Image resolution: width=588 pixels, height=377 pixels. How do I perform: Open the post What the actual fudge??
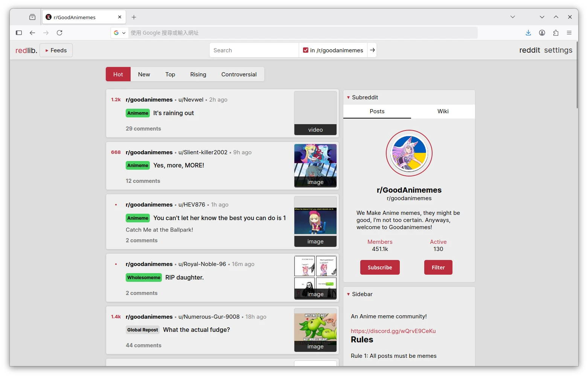[x=197, y=330]
